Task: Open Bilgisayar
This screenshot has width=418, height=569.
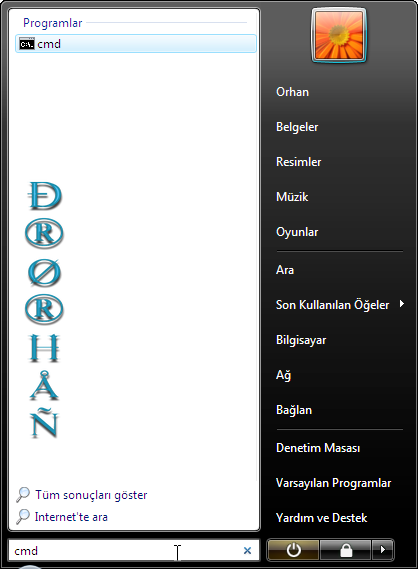Action: pyautogui.click(x=301, y=340)
